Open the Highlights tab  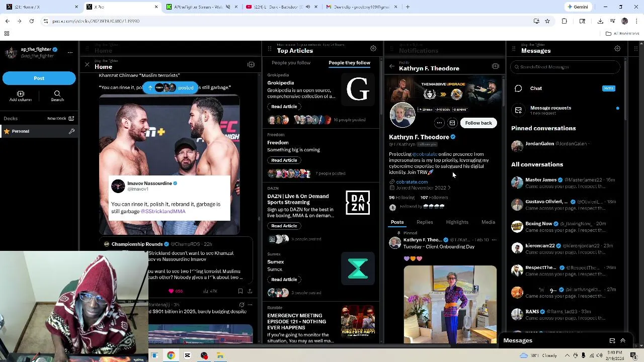point(457,222)
